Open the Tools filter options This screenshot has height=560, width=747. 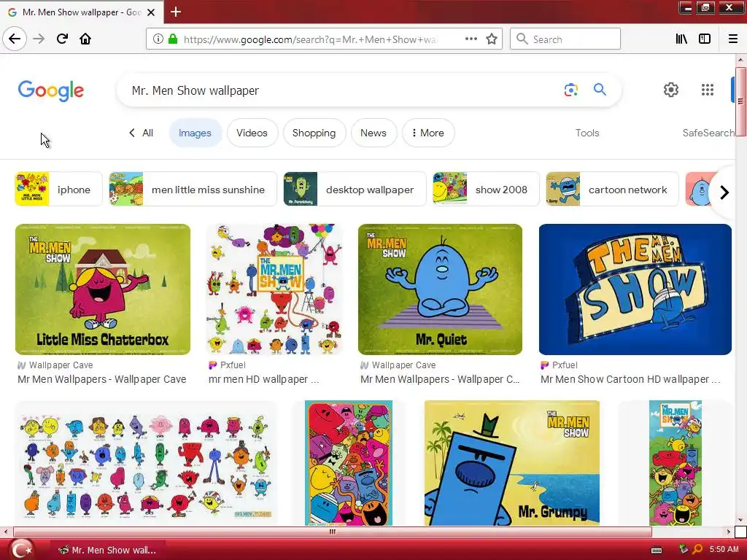click(x=587, y=133)
